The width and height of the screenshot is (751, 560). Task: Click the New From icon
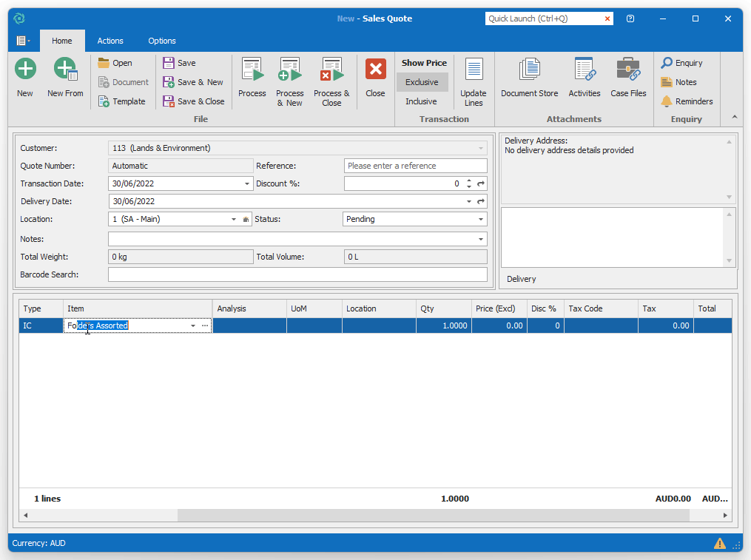pyautogui.click(x=65, y=70)
